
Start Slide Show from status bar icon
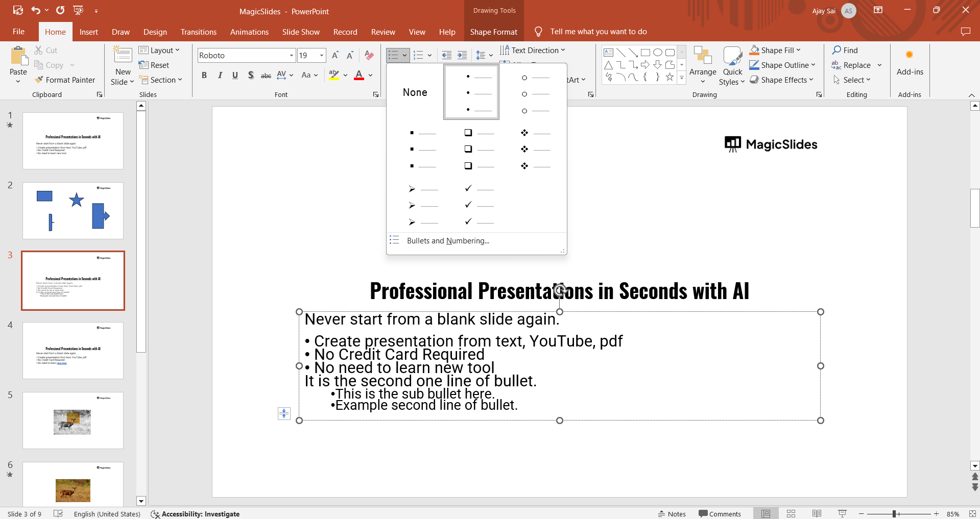(x=842, y=513)
